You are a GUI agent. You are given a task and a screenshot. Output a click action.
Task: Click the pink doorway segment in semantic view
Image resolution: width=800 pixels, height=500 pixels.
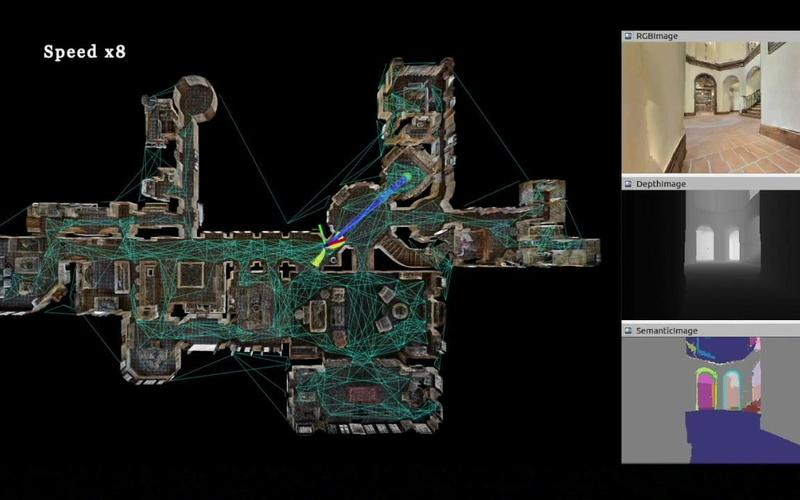point(706,390)
